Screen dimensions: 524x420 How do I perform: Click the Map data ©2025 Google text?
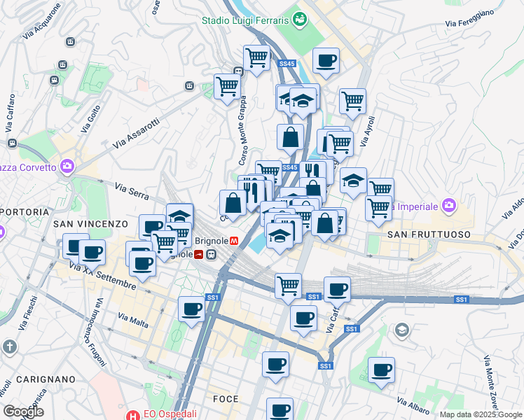click(x=480, y=414)
